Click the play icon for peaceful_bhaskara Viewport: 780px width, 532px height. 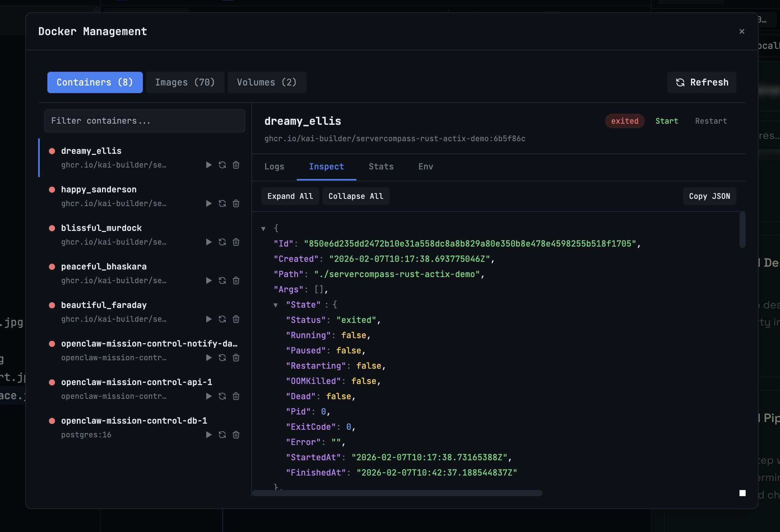pyautogui.click(x=209, y=281)
